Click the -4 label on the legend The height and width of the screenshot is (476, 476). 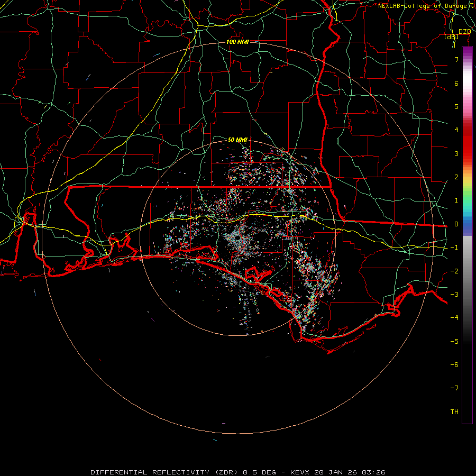[x=454, y=317]
